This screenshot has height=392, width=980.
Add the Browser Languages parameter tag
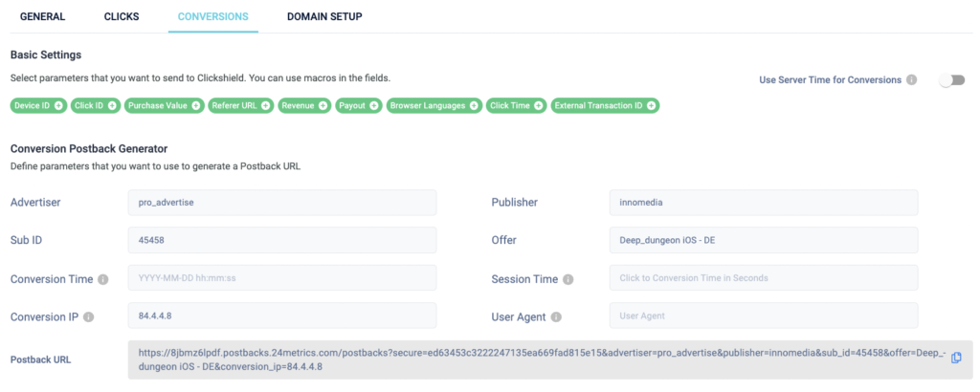[434, 105]
